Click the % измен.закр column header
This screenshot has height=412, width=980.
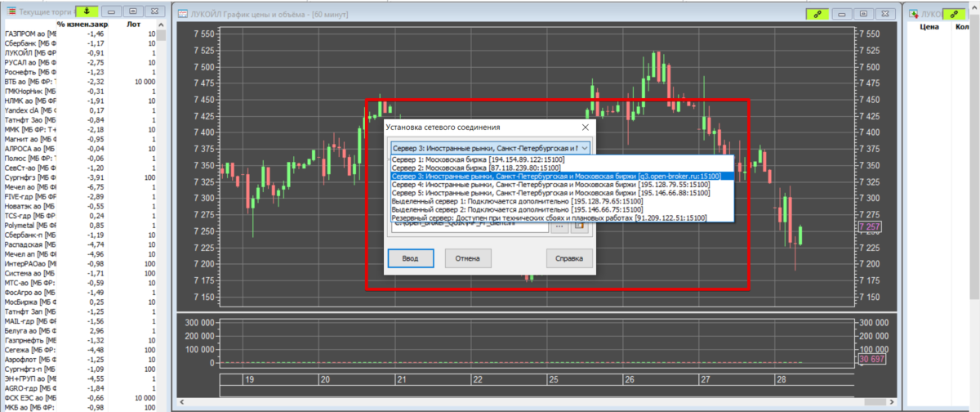[x=83, y=25]
